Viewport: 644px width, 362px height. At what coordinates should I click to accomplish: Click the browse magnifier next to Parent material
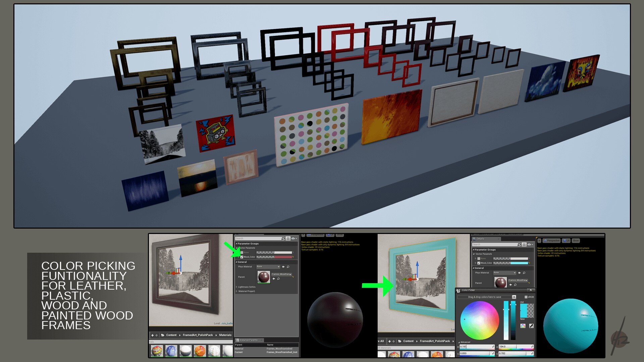(x=278, y=279)
